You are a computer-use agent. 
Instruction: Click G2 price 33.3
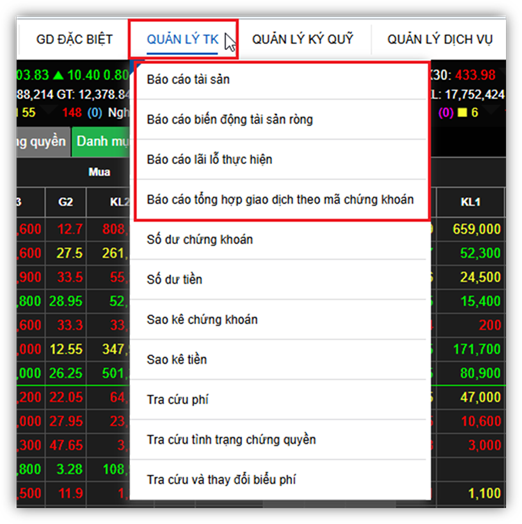(70, 325)
